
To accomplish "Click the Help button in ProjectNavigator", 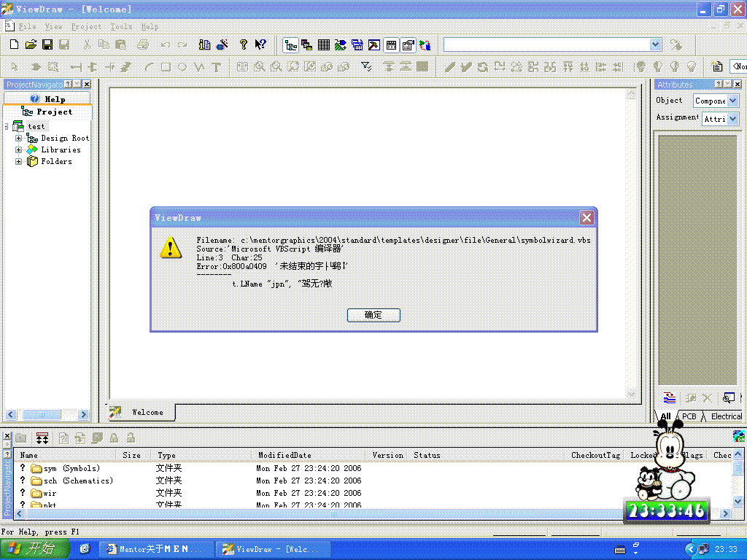I will [47, 99].
